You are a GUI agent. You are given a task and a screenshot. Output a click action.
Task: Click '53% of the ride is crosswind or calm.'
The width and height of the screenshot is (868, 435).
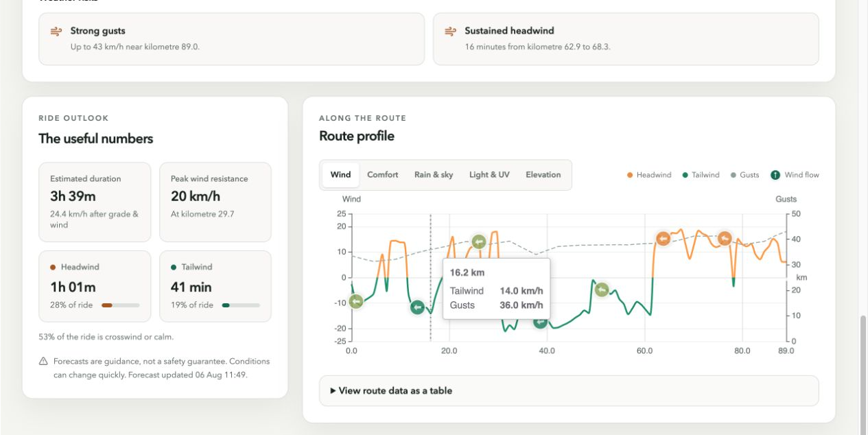click(x=106, y=337)
